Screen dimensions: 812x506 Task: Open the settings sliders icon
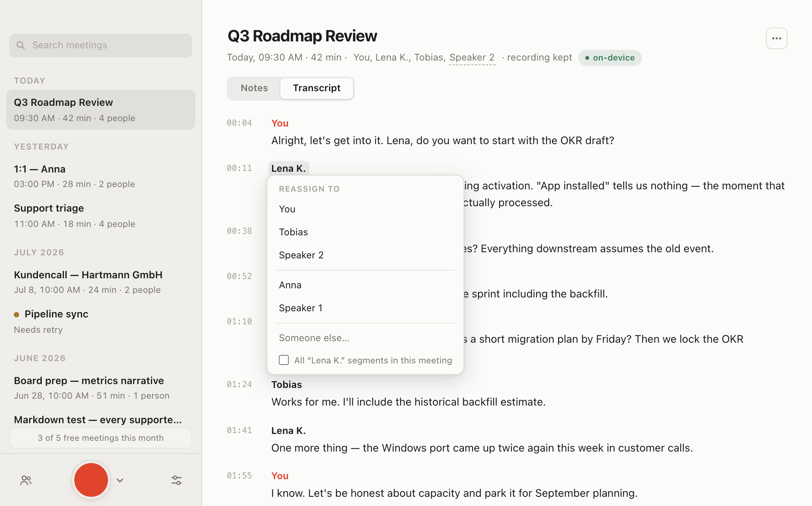click(x=177, y=480)
